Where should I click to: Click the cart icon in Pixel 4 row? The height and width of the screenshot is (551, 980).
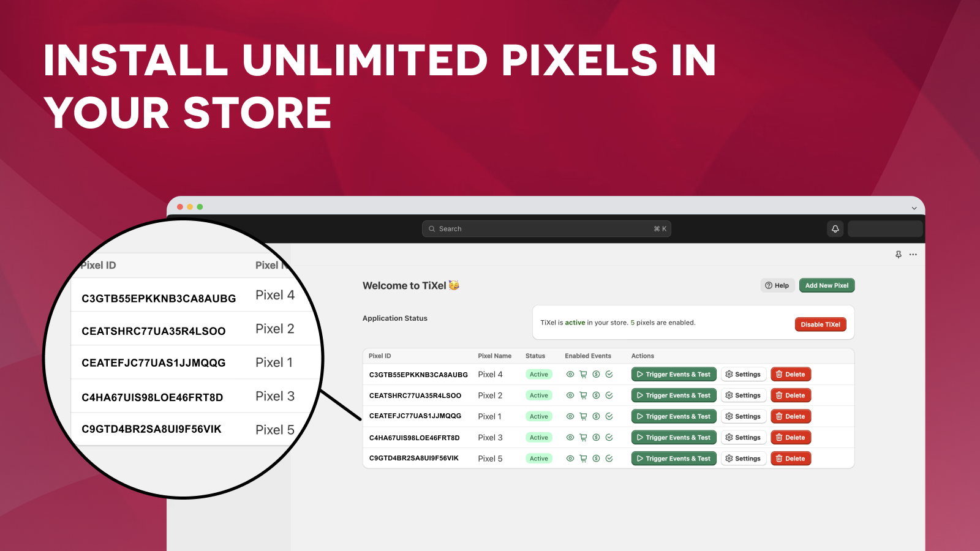(583, 374)
